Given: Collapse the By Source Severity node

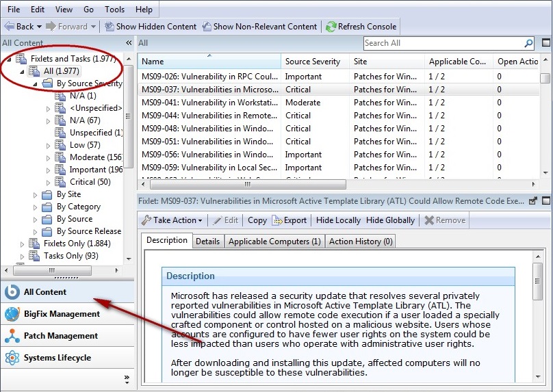Looking at the screenshot, I should [x=36, y=84].
